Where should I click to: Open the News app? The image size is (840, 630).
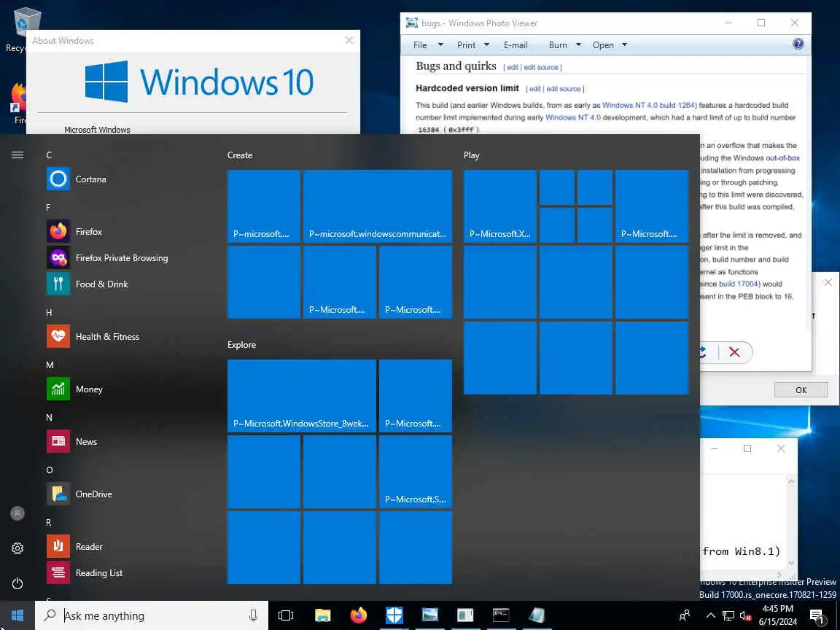[125, 441]
